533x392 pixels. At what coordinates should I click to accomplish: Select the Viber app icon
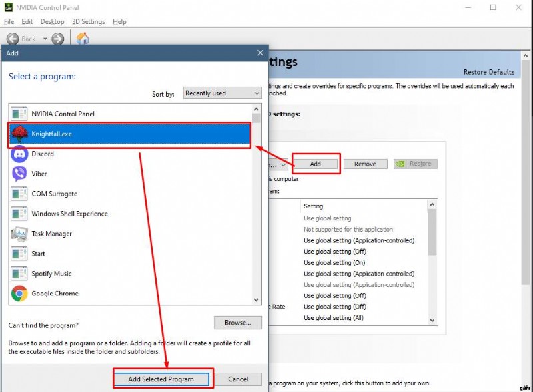[19, 174]
